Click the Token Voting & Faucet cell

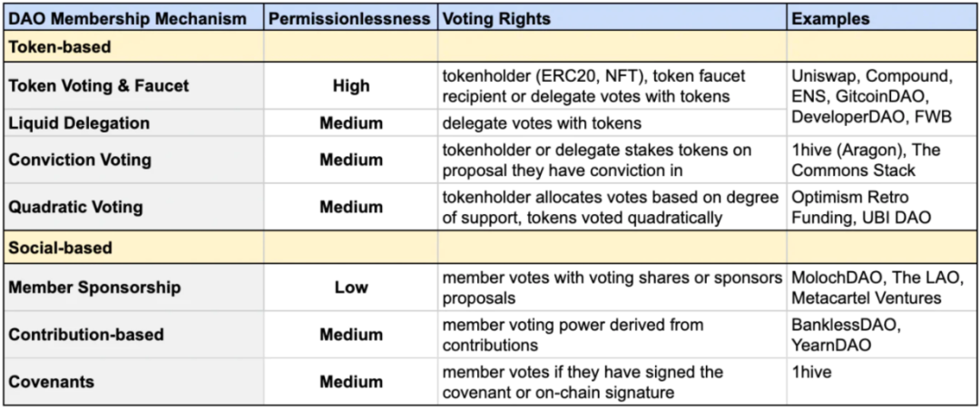133,85
